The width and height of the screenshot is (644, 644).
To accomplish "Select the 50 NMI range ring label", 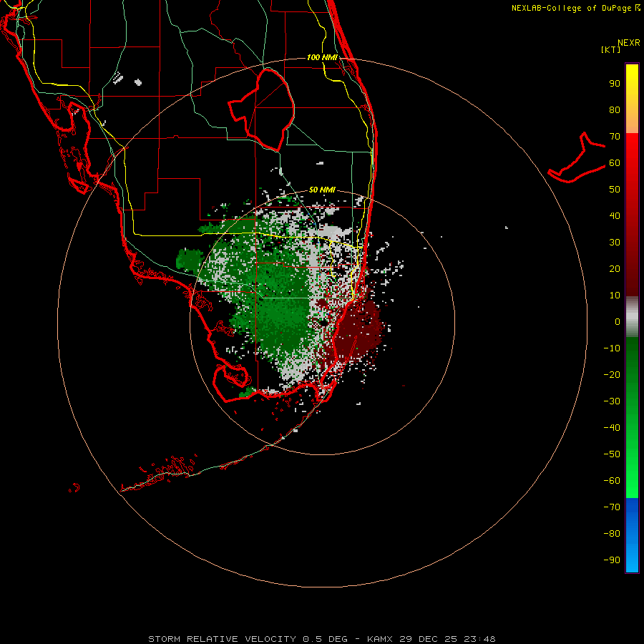I will pyautogui.click(x=322, y=190).
